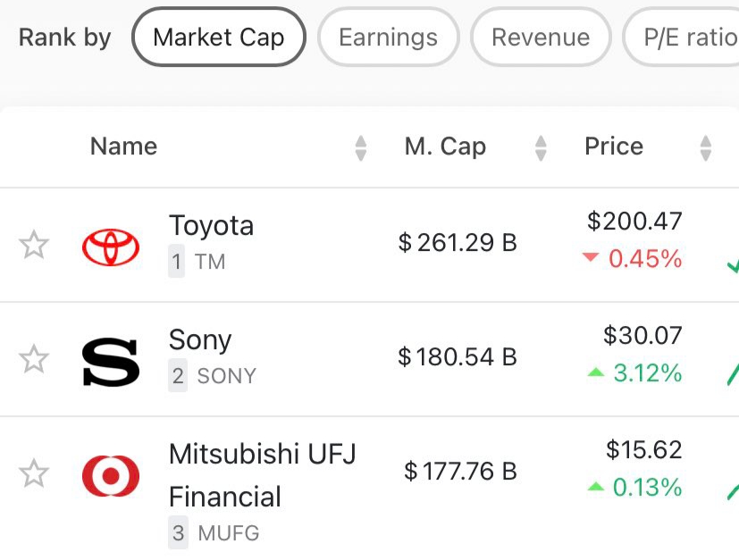Viewport: 739px width, 560px height.
Task: Switch ranking to Revenue
Action: tap(541, 38)
